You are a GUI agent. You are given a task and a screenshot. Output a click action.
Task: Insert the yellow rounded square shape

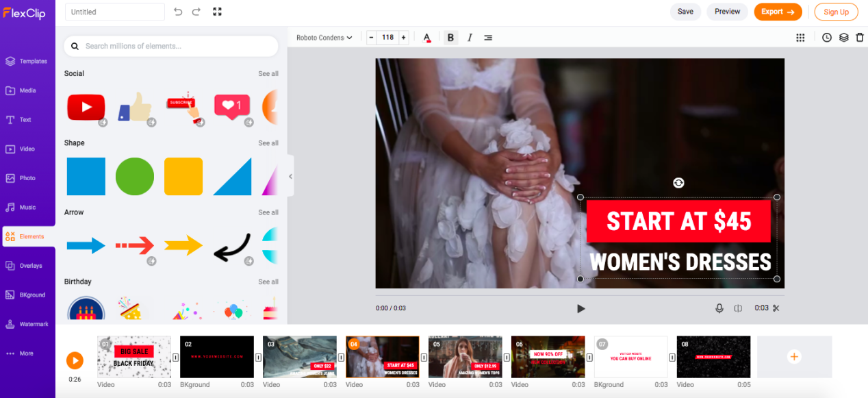183,177
